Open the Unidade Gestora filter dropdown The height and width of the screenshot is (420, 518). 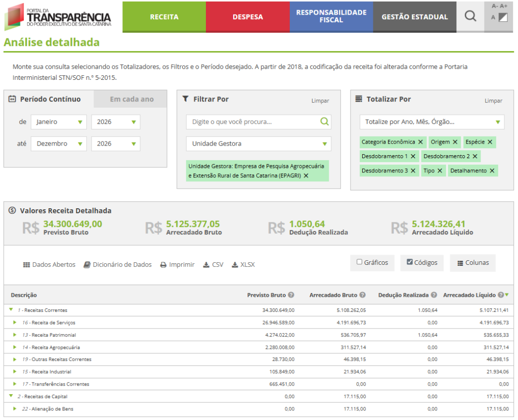coord(258,144)
